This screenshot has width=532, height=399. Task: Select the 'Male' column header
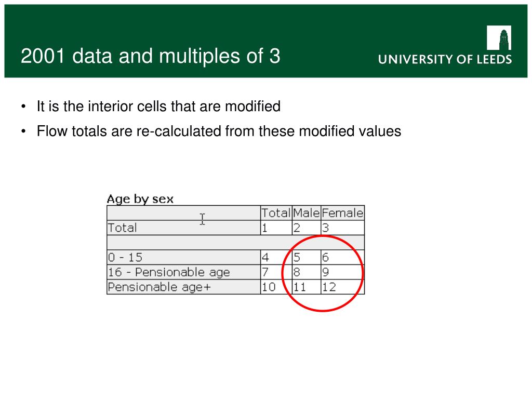(307, 213)
